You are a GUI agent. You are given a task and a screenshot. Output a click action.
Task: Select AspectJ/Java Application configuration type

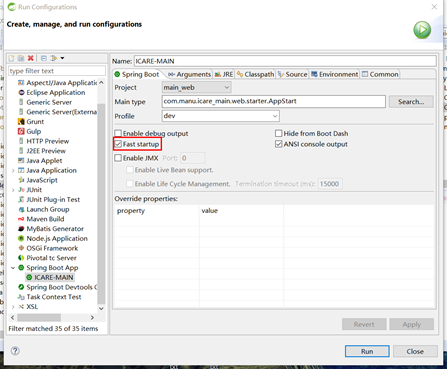coord(61,83)
